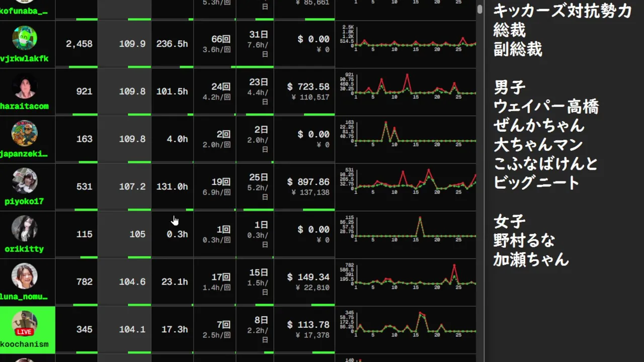Open japanzeki's profile avatar
Viewport: 644px width, 362px height.
coord(24,133)
